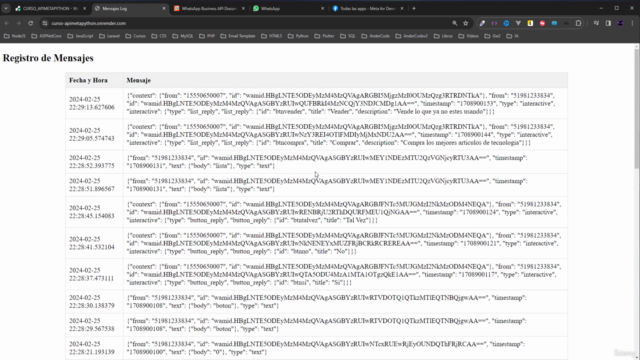Go back to previous page
Viewport: 640px width, 360px height.
7,23
